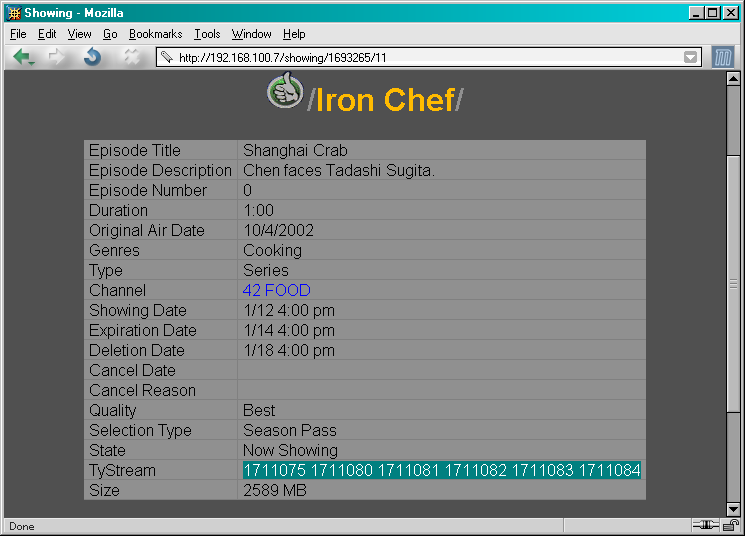
Task: Open the Bookmarks menu
Action: (155, 34)
